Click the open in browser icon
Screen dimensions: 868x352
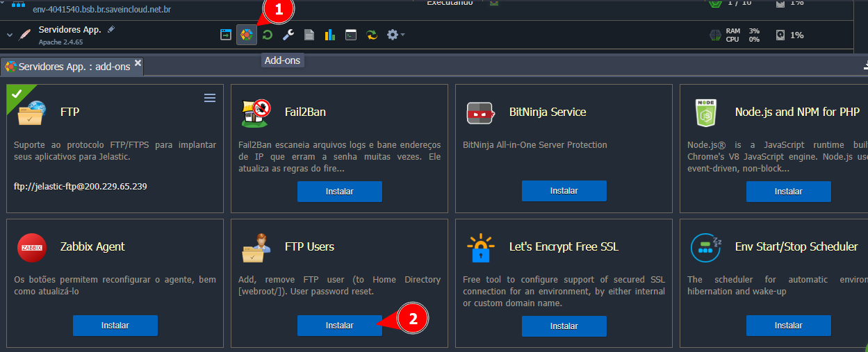click(x=226, y=35)
